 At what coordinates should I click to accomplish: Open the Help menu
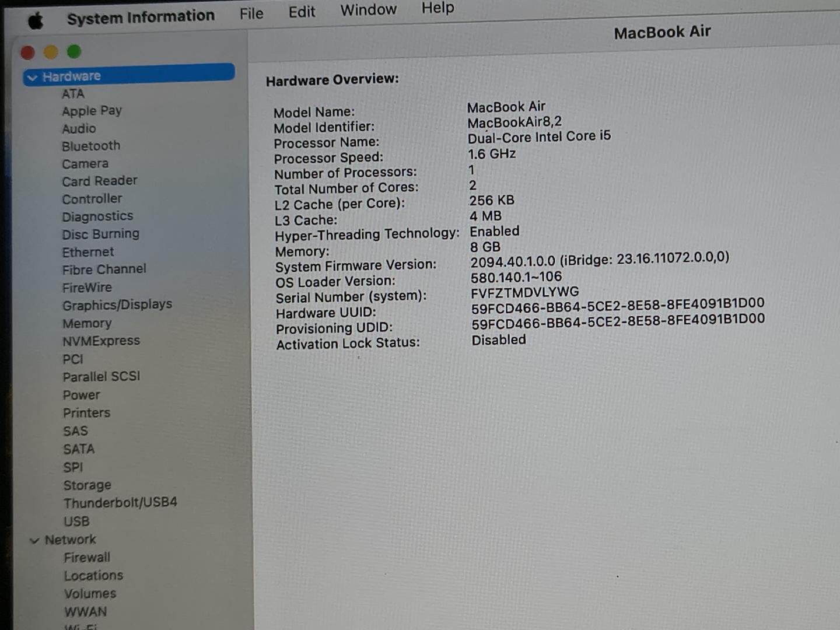tap(437, 8)
